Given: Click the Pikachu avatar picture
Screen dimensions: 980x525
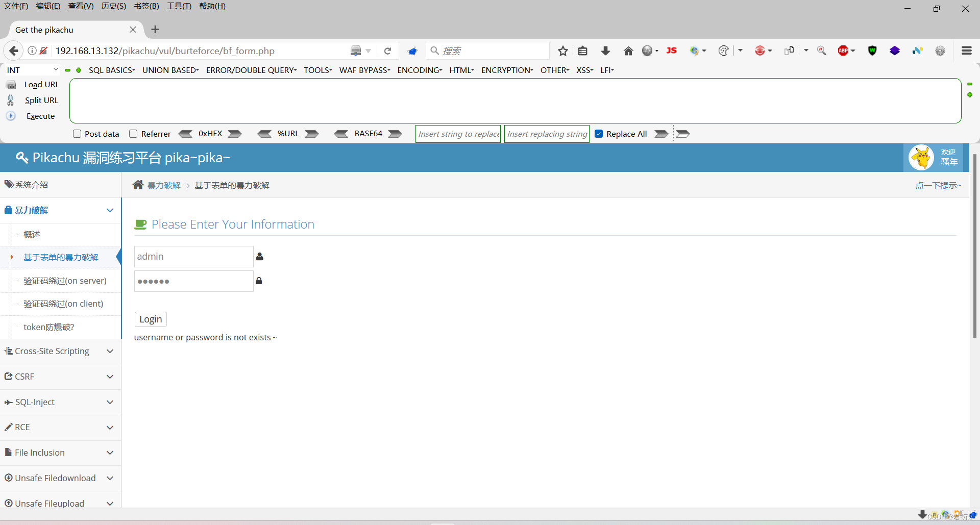Looking at the screenshot, I should coord(921,158).
